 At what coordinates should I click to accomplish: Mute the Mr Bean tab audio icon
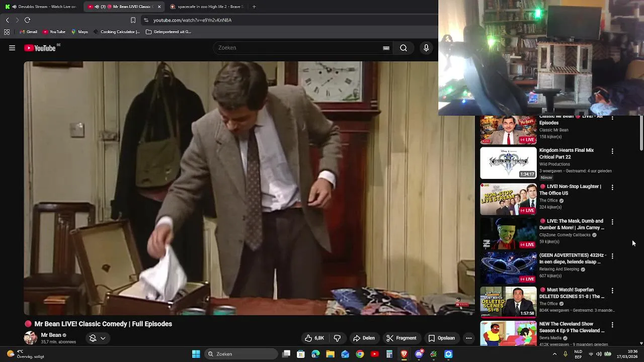tap(97, 7)
